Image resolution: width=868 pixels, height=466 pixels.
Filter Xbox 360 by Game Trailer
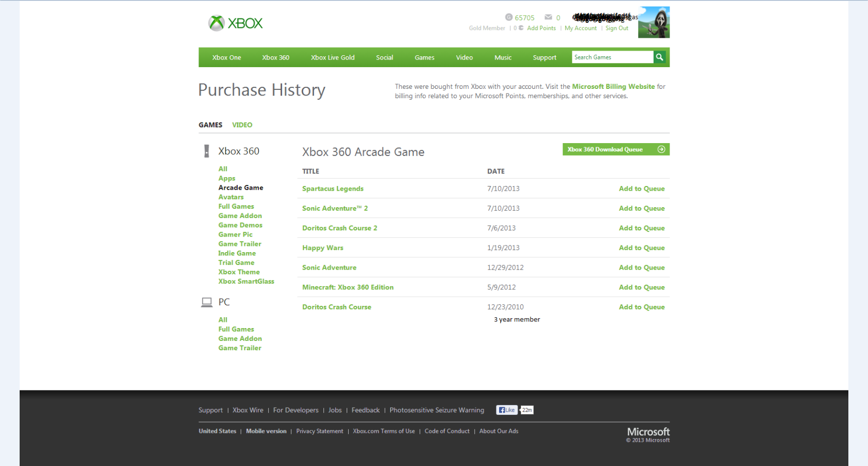tap(240, 244)
